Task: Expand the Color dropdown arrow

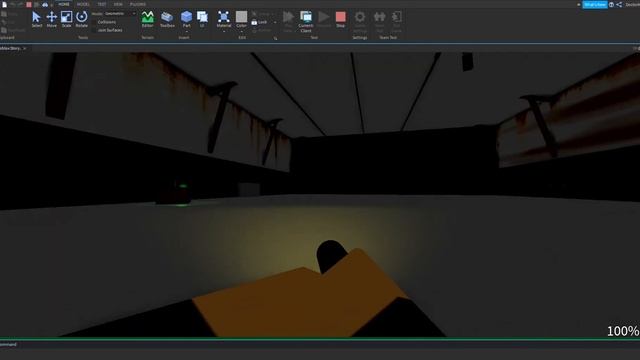Action: click(241, 31)
